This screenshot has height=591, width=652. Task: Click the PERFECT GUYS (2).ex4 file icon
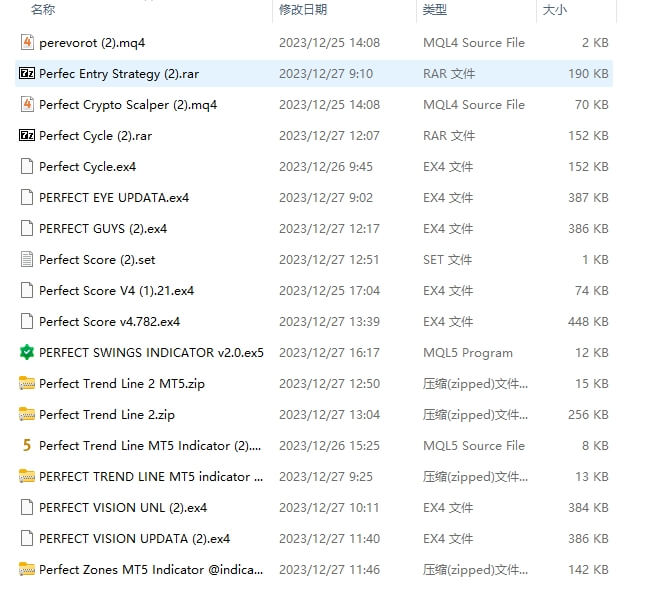pyautogui.click(x=27, y=228)
